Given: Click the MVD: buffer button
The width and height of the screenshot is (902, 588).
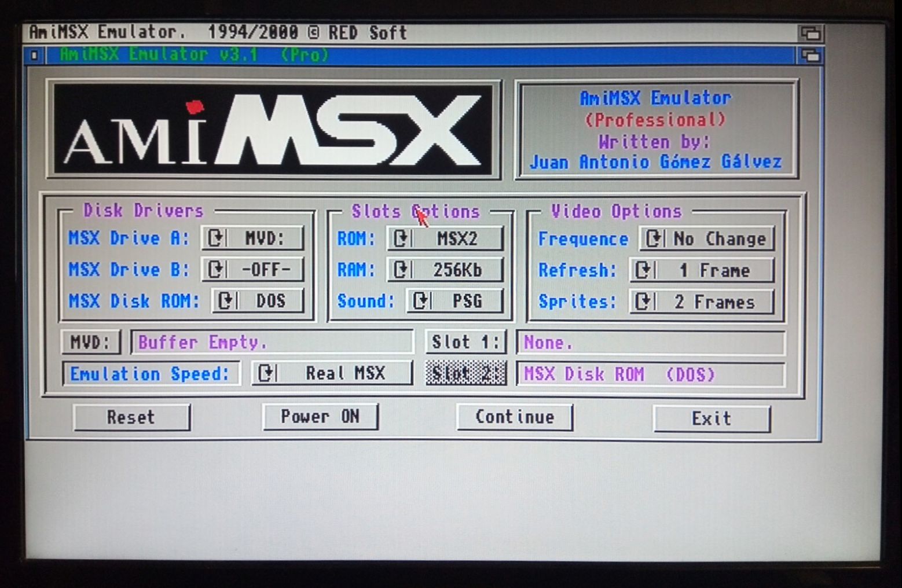Looking at the screenshot, I should pos(90,342).
